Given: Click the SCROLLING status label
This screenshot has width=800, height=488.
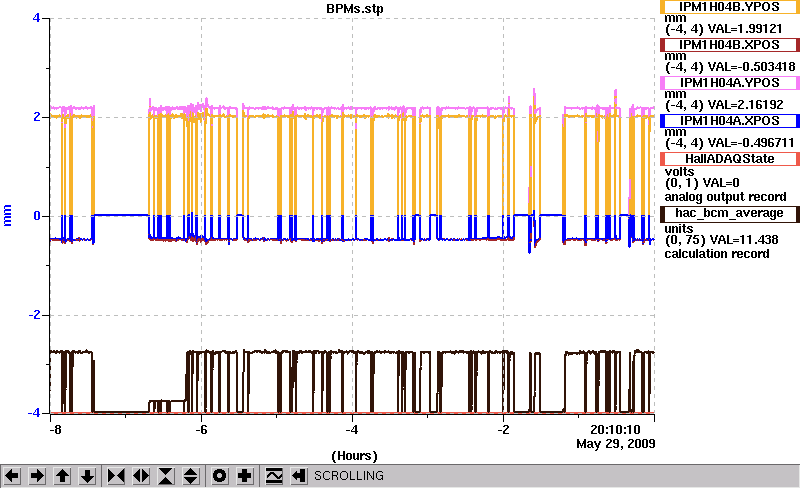Looking at the screenshot, I should coord(348,476).
